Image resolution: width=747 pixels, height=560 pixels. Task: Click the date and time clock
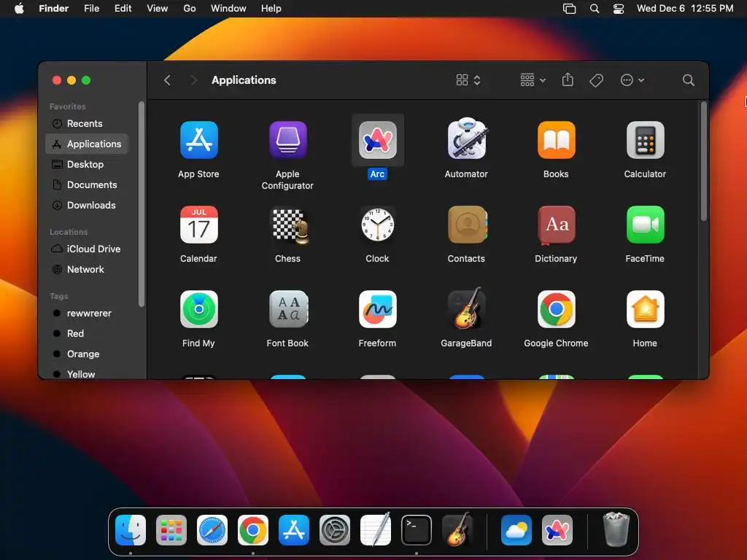click(684, 8)
